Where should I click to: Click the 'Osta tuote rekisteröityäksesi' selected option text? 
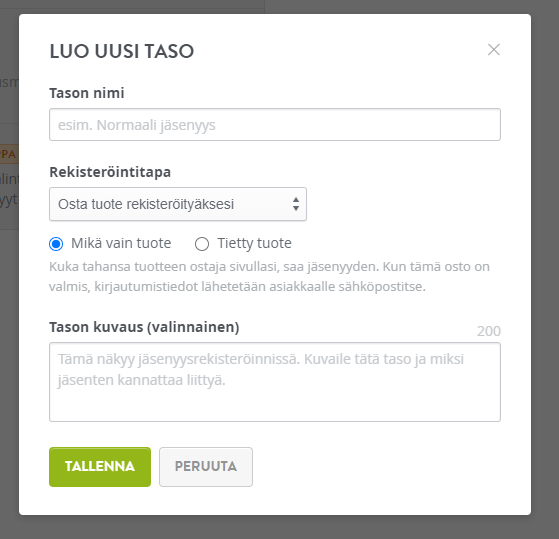pyautogui.click(x=146, y=204)
